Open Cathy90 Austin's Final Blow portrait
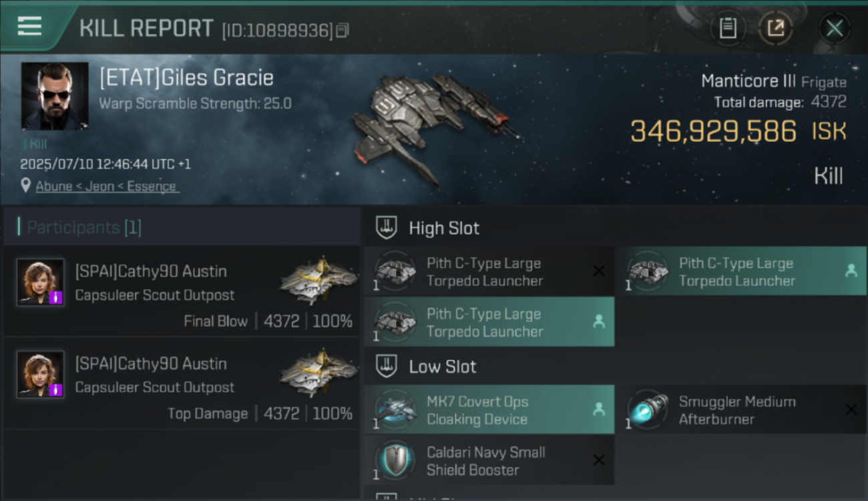Viewport: 868px width, 501px height. pyautogui.click(x=40, y=282)
